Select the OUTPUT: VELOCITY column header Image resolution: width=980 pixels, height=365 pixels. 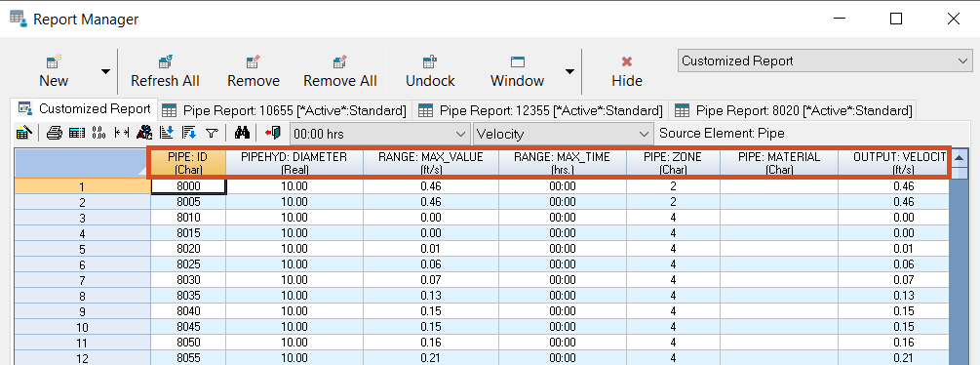coord(893,163)
